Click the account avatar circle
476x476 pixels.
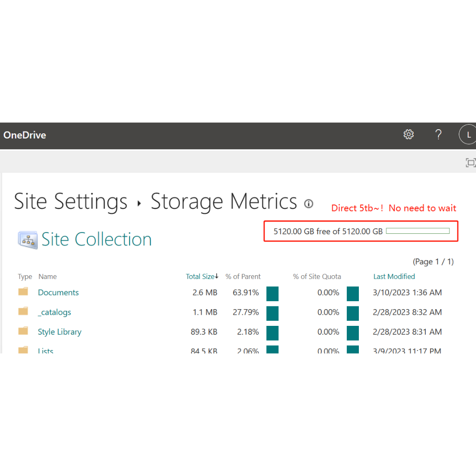468,134
